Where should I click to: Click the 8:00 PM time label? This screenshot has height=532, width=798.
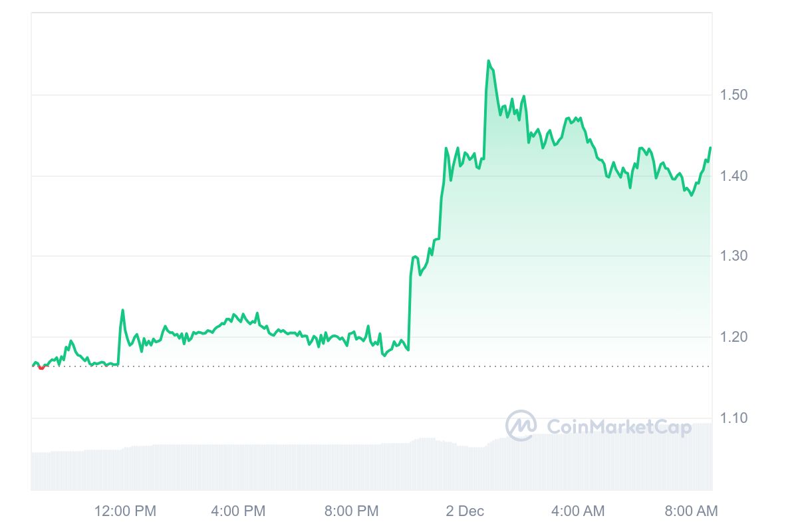351,511
